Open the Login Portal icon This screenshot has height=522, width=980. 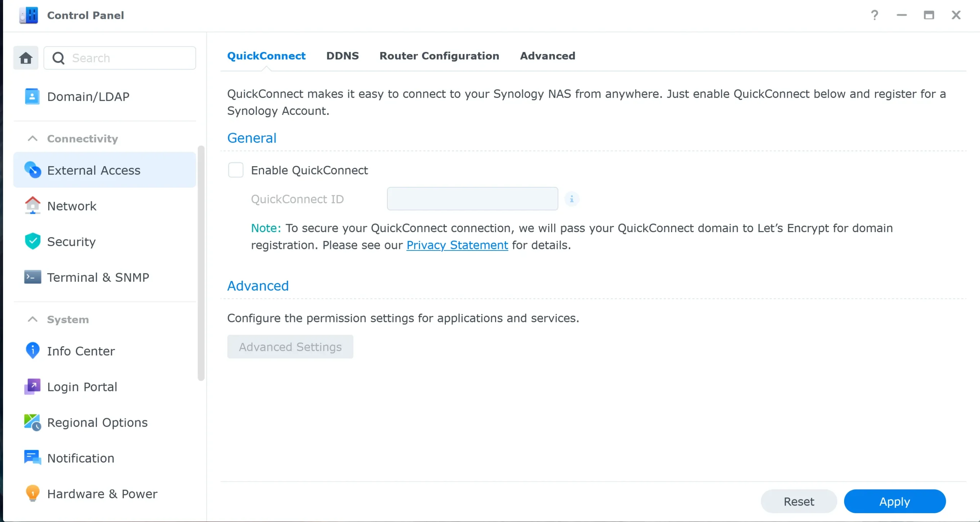click(x=33, y=386)
